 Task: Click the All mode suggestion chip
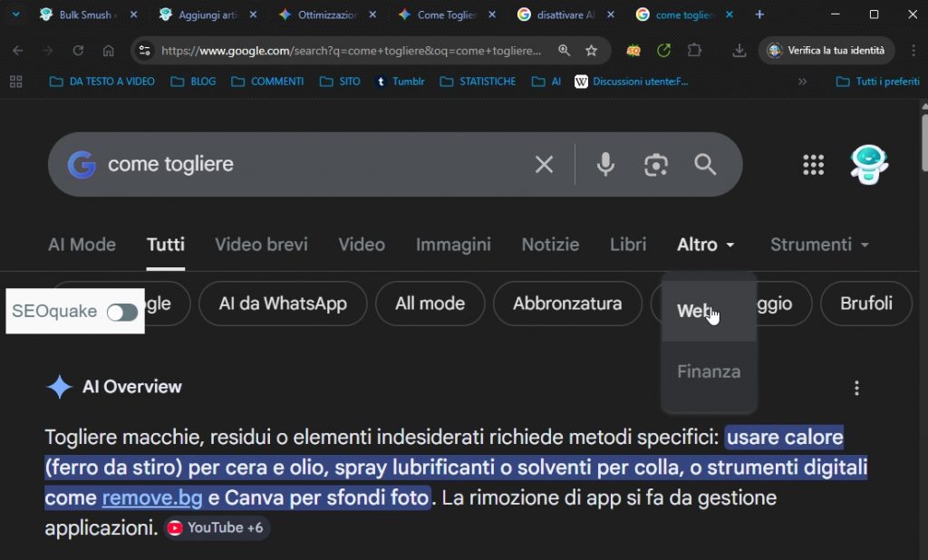[x=430, y=304]
